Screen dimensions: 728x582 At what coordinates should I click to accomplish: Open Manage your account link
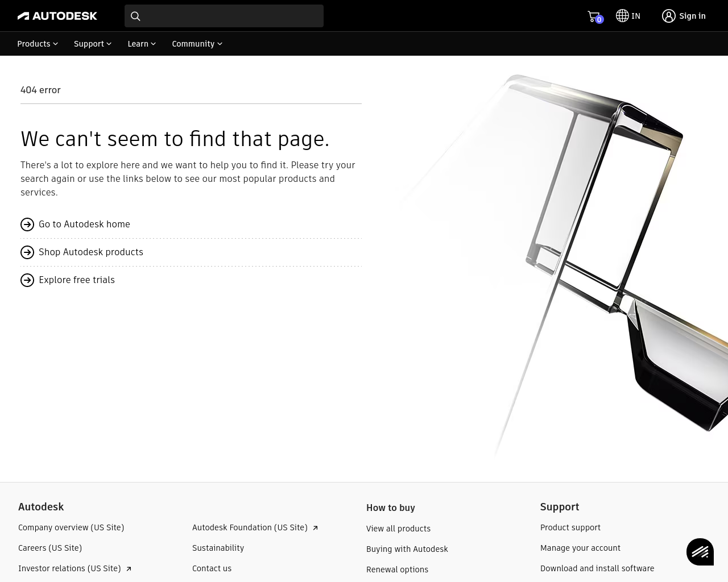(580, 548)
